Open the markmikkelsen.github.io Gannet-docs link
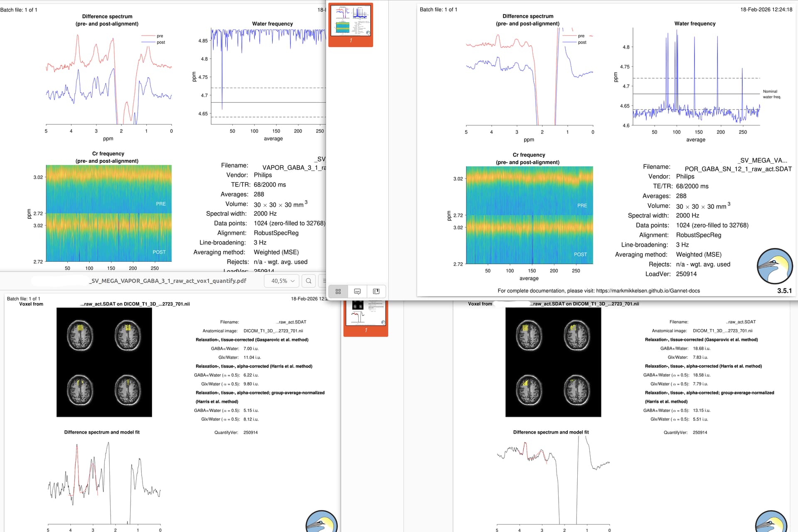Image resolution: width=798 pixels, height=532 pixels. [648, 291]
